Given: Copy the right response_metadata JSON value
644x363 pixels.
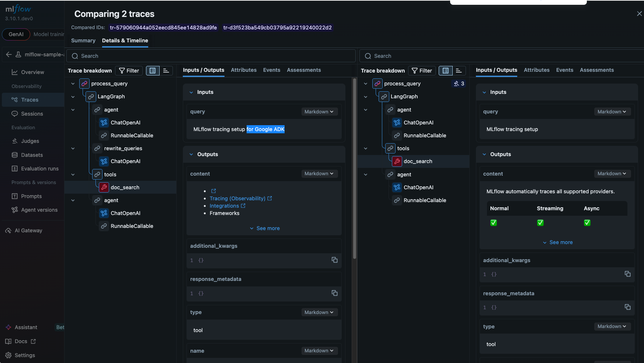Looking at the screenshot, I should click(627, 307).
